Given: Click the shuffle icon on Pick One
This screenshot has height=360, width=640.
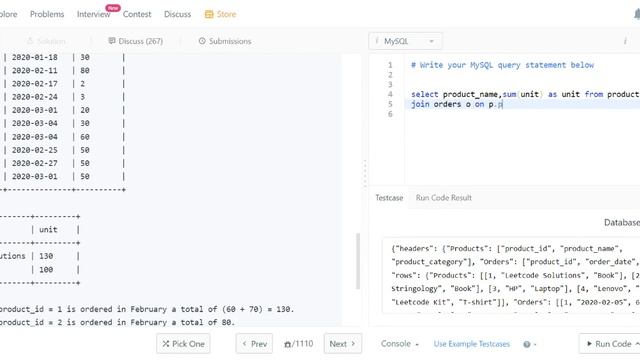Looking at the screenshot, I should coord(166,344).
